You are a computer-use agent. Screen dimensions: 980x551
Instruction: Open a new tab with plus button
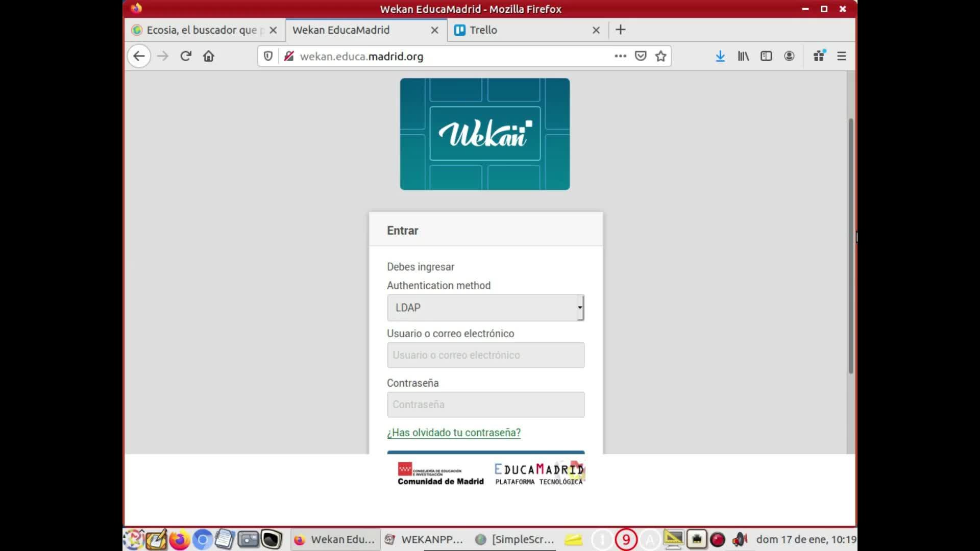point(621,30)
